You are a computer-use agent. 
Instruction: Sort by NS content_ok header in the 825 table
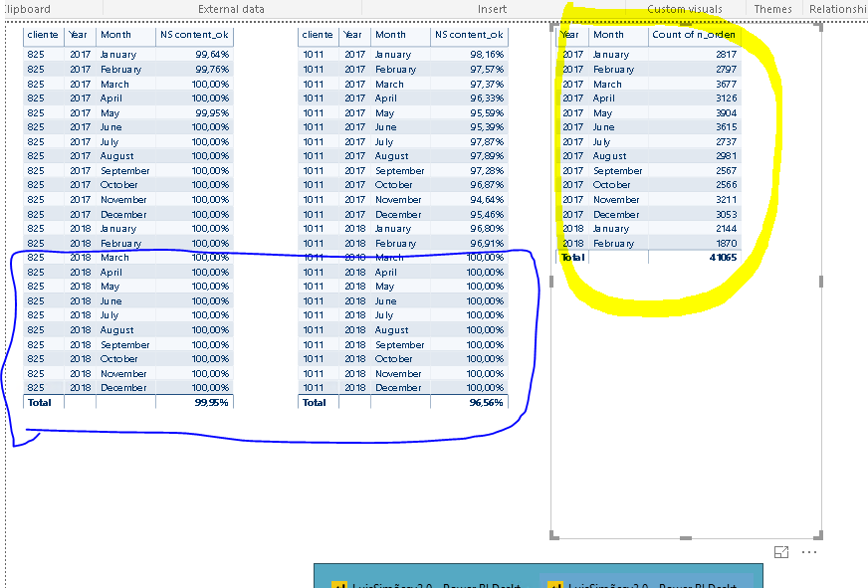pyautogui.click(x=194, y=34)
